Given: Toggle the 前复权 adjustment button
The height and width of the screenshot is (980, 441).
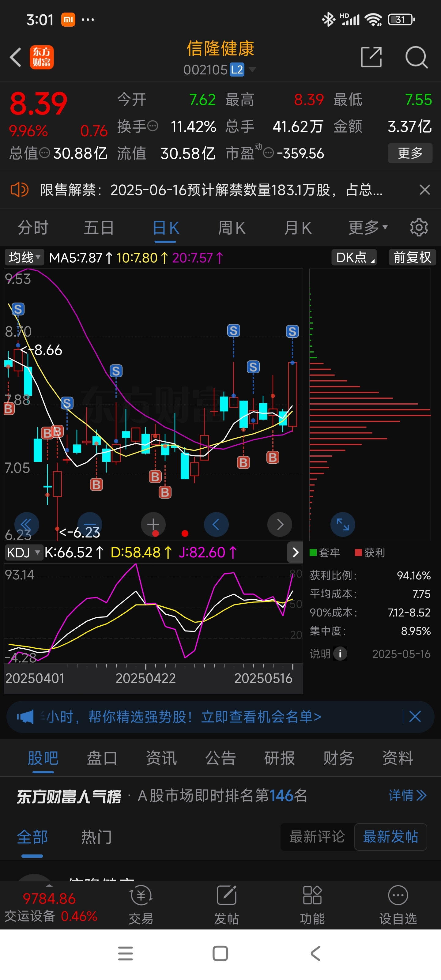Looking at the screenshot, I should click(412, 258).
